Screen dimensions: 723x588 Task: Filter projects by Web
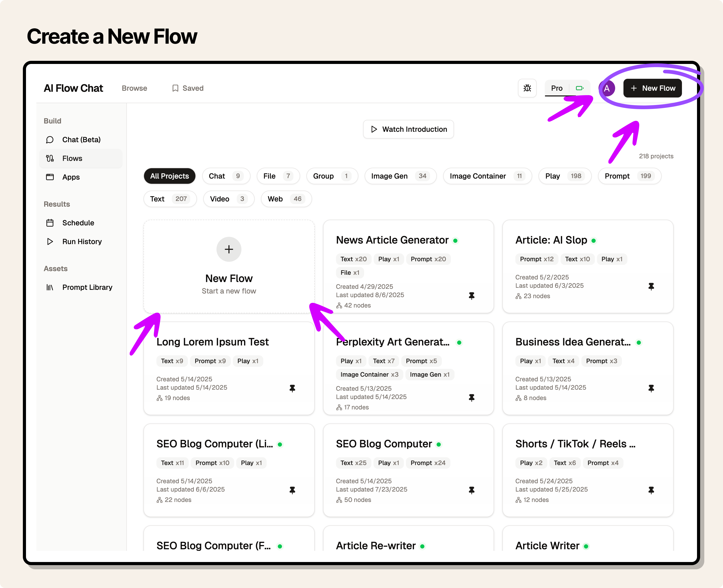286,199
